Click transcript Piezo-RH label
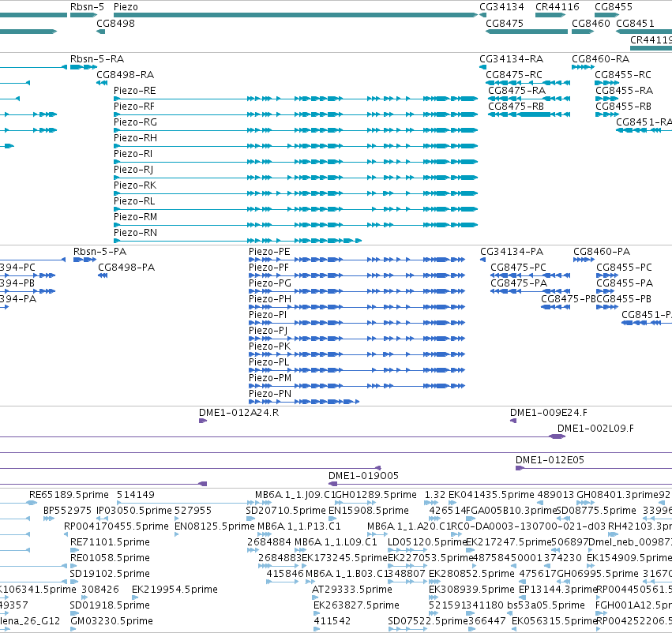 point(136,138)
